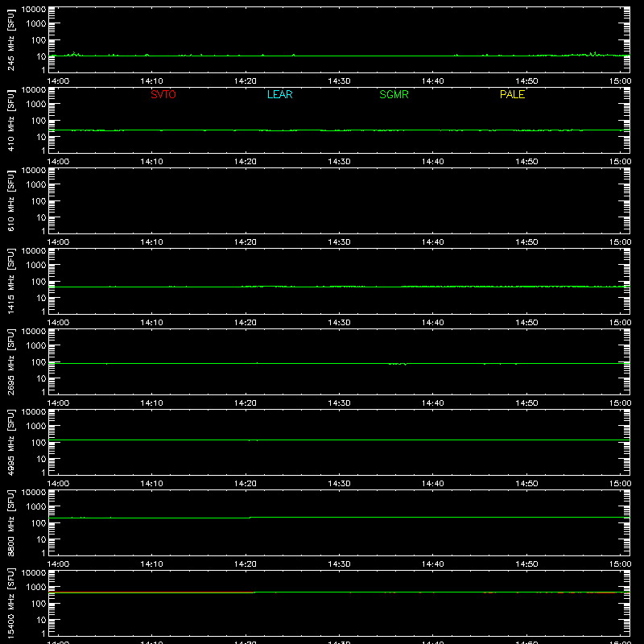Click 14:00 under the 4995 MHz plot
The width and height of the screenshot is (644, 644).
(x=58, y=484)
